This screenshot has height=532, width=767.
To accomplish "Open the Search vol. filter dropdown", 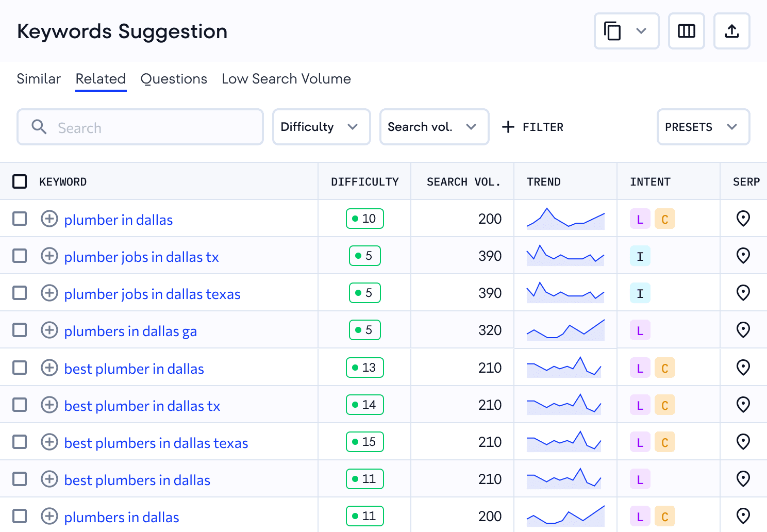I will point(434,127).
